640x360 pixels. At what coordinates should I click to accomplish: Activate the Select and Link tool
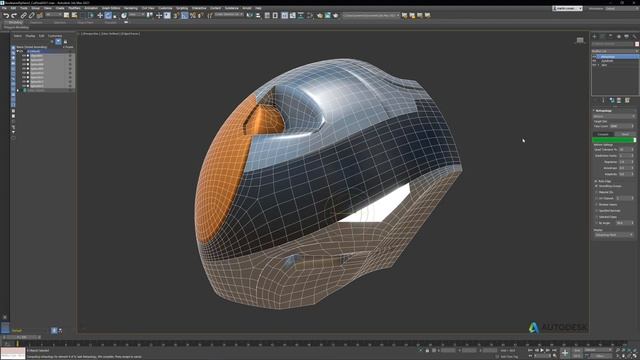(23, 16)
